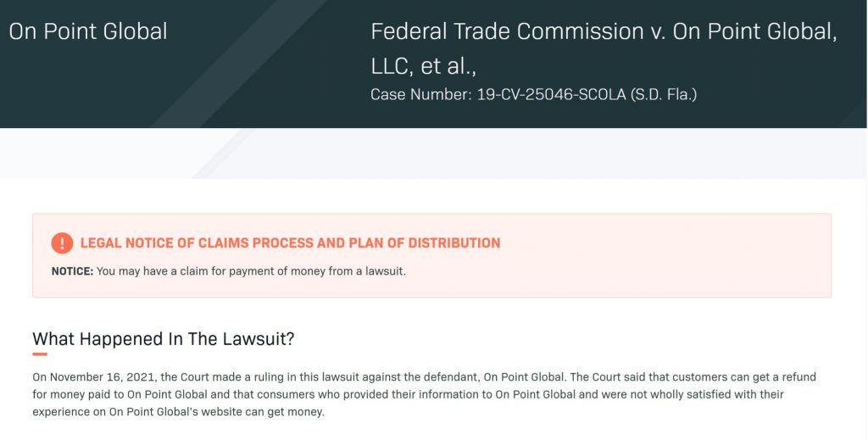The height and width of the screenshot is (440, 868).
Task: Click the 'What Happened In The Lawsuit?' heading
Action: coord(164,339)
